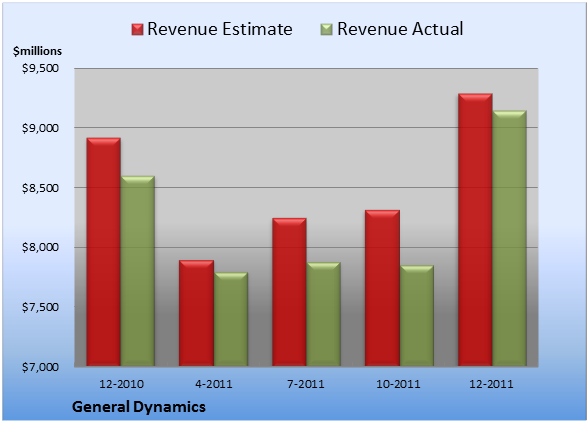Click the $millions axis unit label
The width and height of the screenshot is (588, 422).
click(x=37, y=51)
